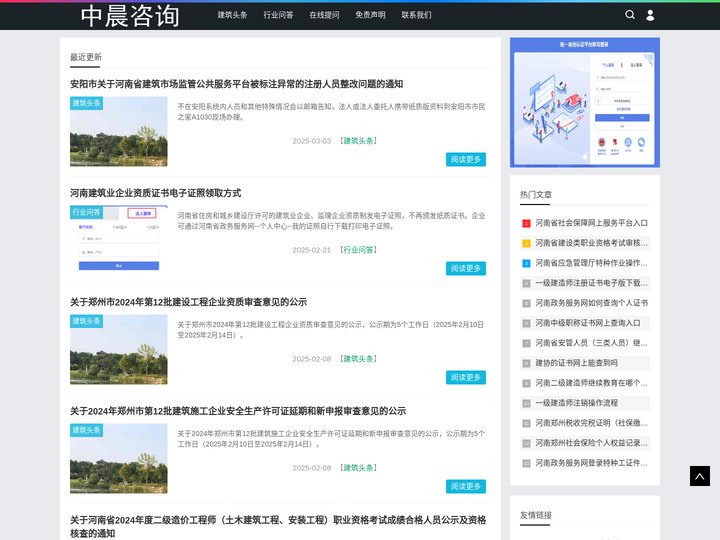Click thumbnail of 安全生产许可证 article
This screenshot has height=540, width=720.
(118, 458)
